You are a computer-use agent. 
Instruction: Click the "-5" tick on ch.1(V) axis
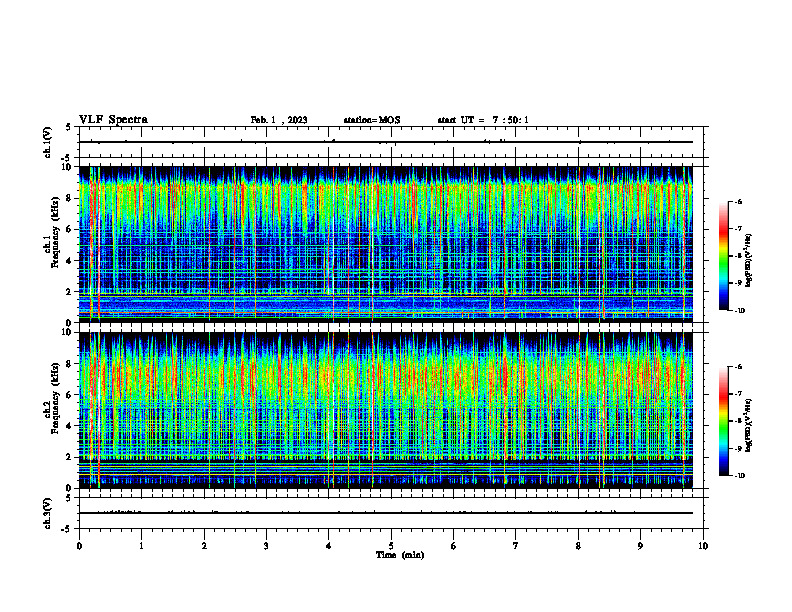(x=68, y=158)
